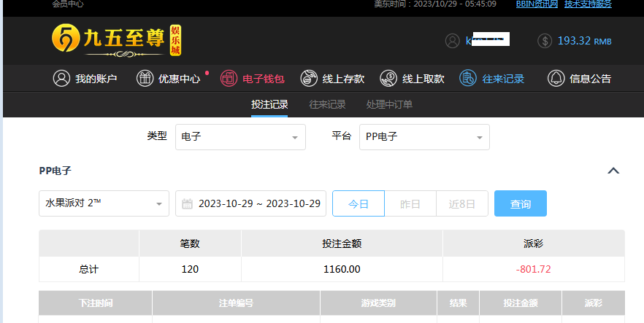Click the 总计 row label
Viewport: 644px width, 323px height.
click(89, 269)
